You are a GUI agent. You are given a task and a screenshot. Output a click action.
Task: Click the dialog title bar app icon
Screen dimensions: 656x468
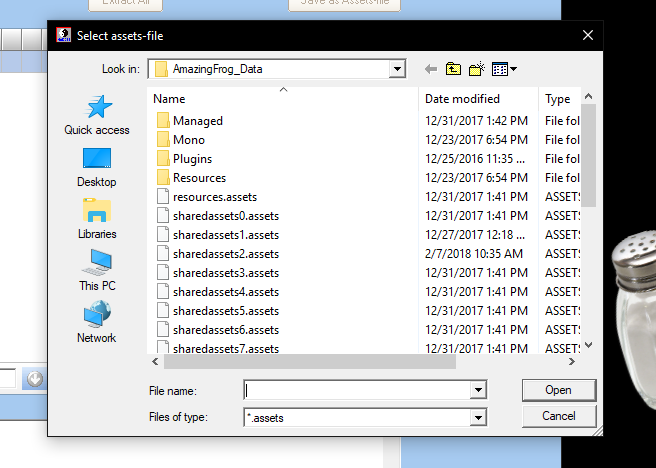[64, 35]
